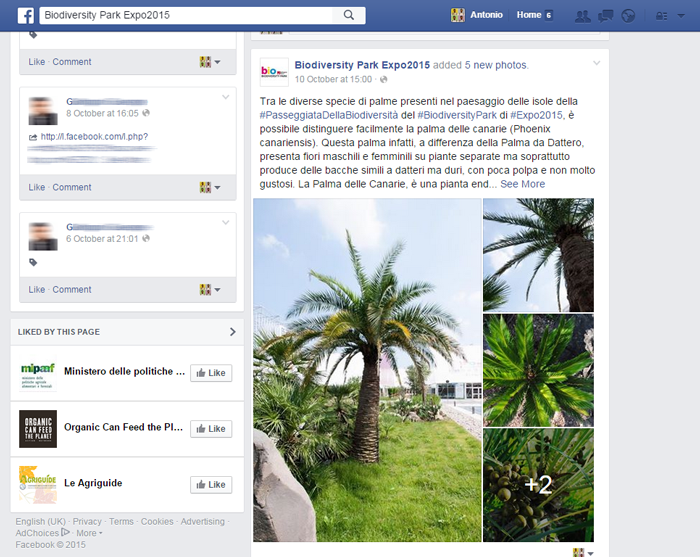Open voice selector on 8 October post

click(210, 187)
